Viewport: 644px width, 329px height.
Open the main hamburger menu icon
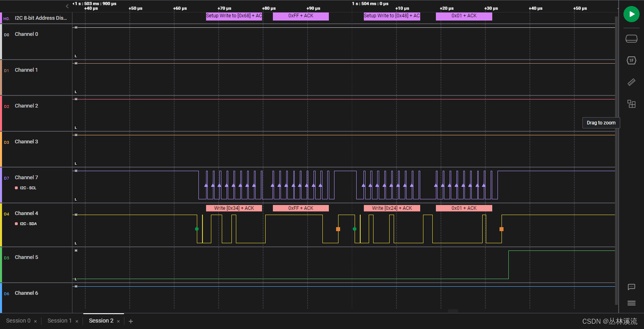[631, 303]
